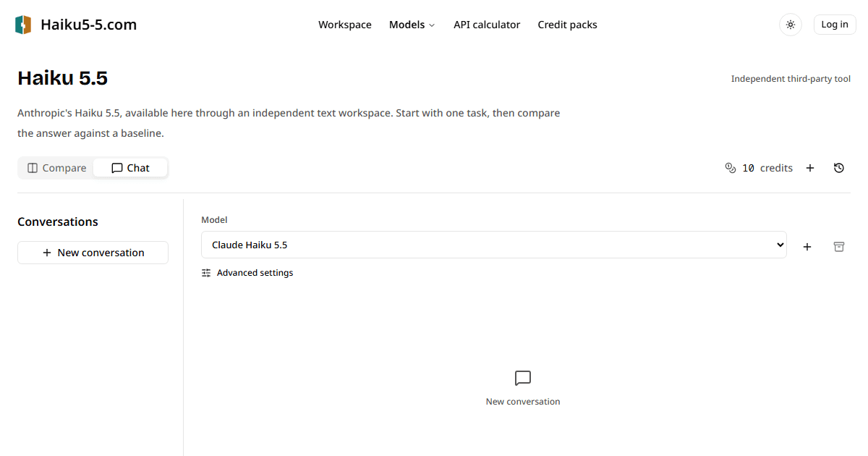Click the Log in button
Viewport: 868px width, 456px height.
pos(835,25)
